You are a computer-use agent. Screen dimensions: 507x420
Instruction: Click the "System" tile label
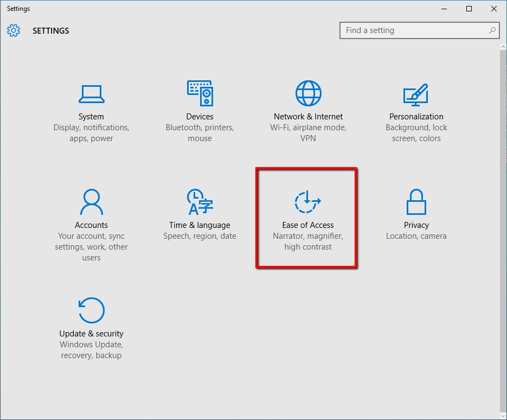point(91,117)
